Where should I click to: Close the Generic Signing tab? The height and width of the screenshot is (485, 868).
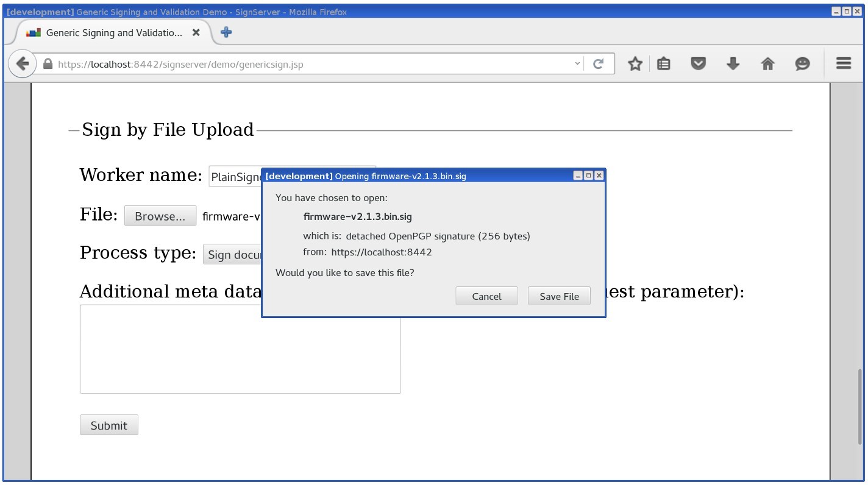196,33
